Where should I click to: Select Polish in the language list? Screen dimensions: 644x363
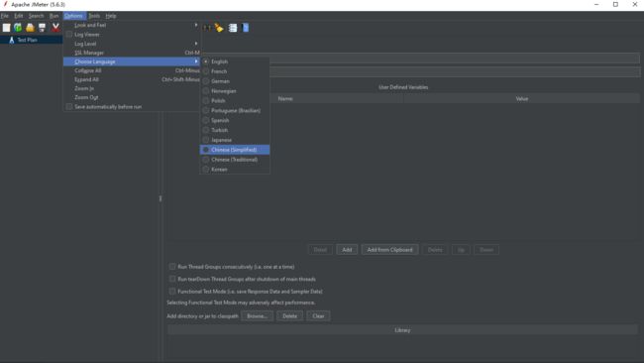click(235, 101)
